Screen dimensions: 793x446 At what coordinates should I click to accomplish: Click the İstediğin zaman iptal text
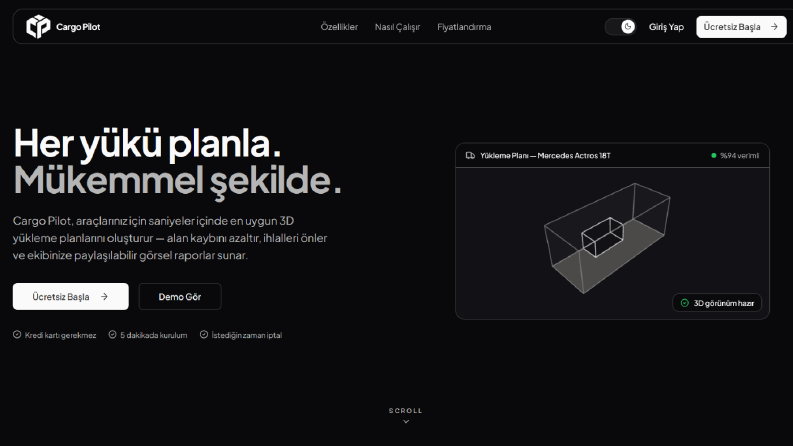tap(247, 335)
